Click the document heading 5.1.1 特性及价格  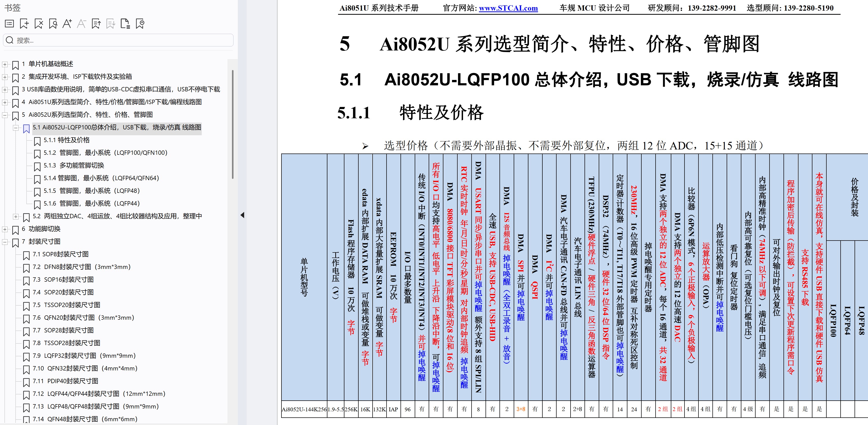tap(410, 112)
